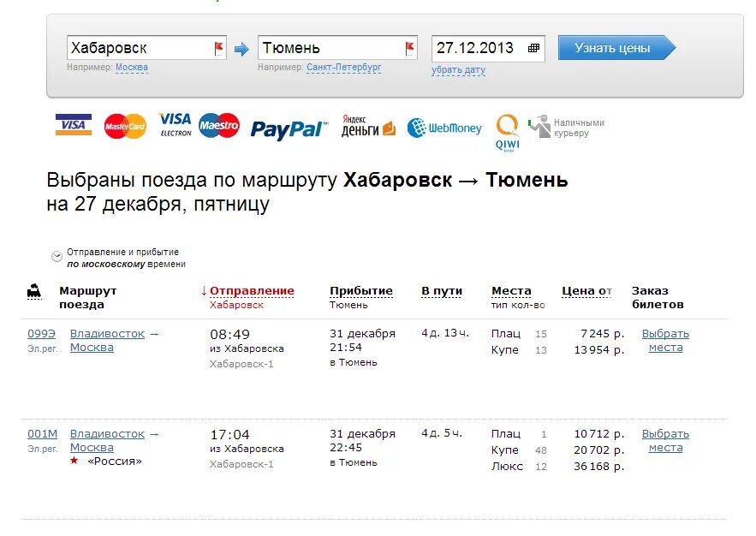Click the train icon in table header
756x536 pixels.
click(33, 291)
